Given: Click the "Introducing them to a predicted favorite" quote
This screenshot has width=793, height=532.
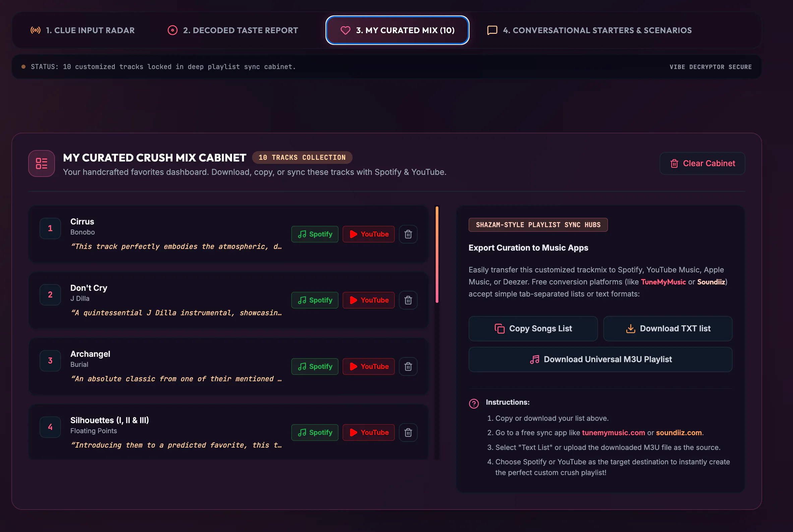Looking at the screenshot, I should 176,445.
